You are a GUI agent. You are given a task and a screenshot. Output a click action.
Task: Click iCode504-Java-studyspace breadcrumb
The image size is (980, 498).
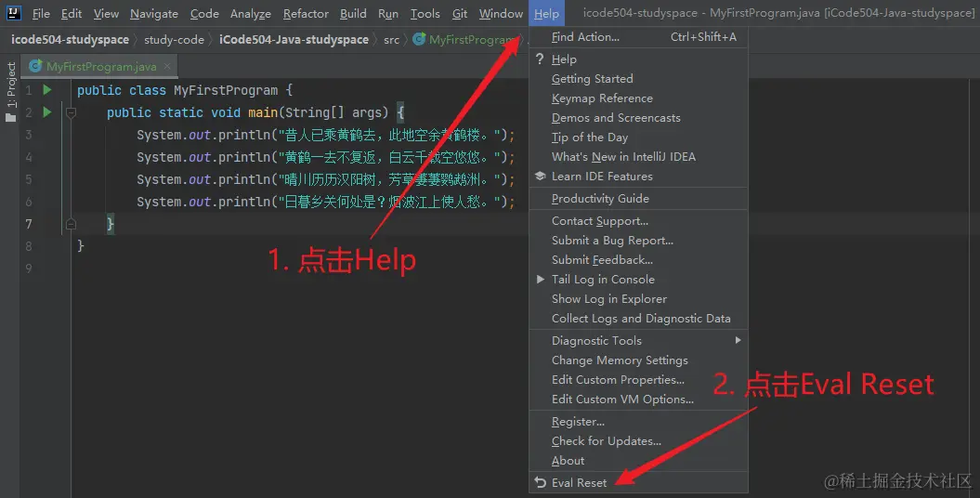coord(294,39)
